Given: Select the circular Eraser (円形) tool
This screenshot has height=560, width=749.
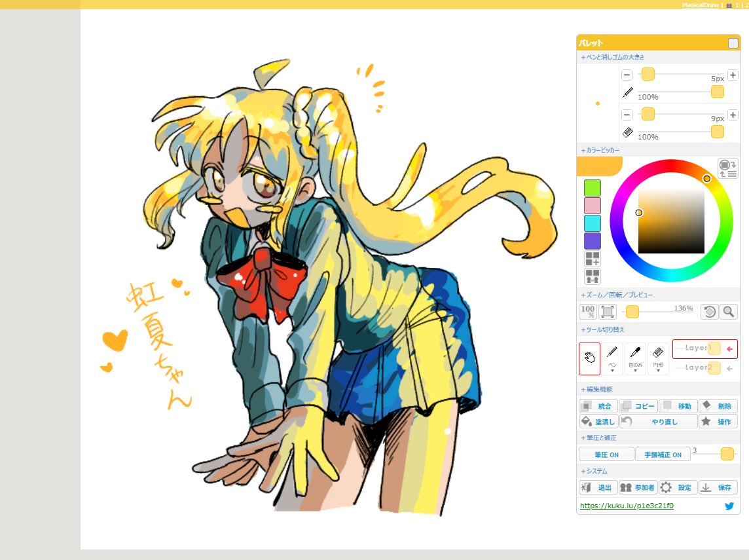Looking at the screenshot, I should pyautogui.click(x=658, y=352).
